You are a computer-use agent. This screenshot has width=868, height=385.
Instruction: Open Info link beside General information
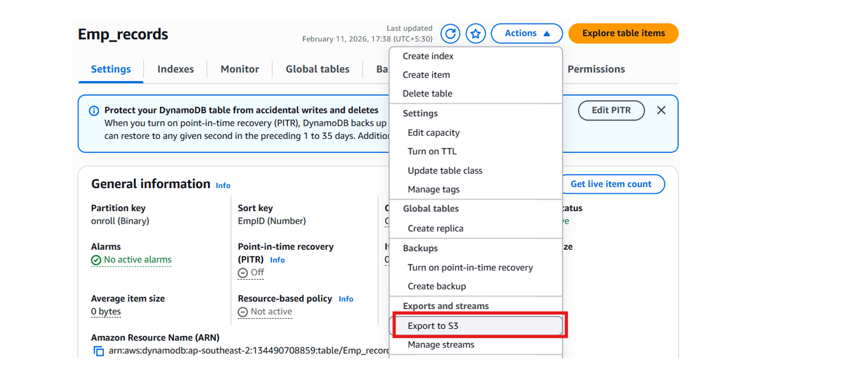[223, 185]
